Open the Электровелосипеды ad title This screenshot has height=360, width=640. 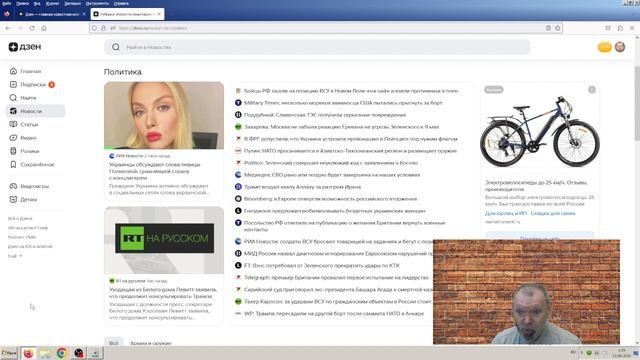[x=536, y=186]
